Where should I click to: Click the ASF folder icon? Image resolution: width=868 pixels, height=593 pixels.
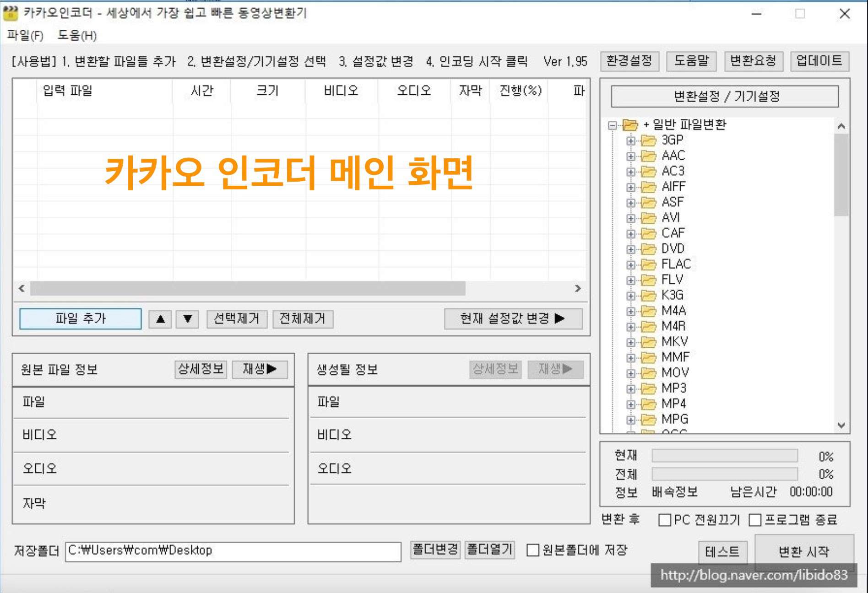(648, 202)
